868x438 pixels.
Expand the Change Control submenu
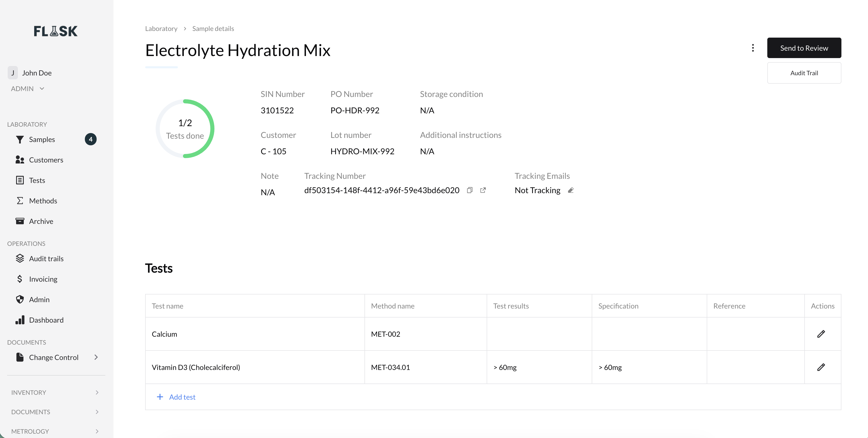(96, 357)
